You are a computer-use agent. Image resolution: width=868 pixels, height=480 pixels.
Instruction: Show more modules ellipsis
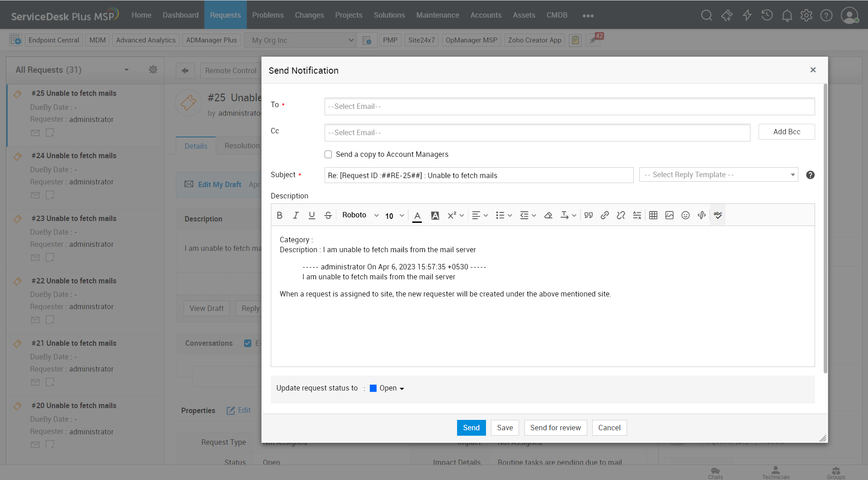coord(588,15)
